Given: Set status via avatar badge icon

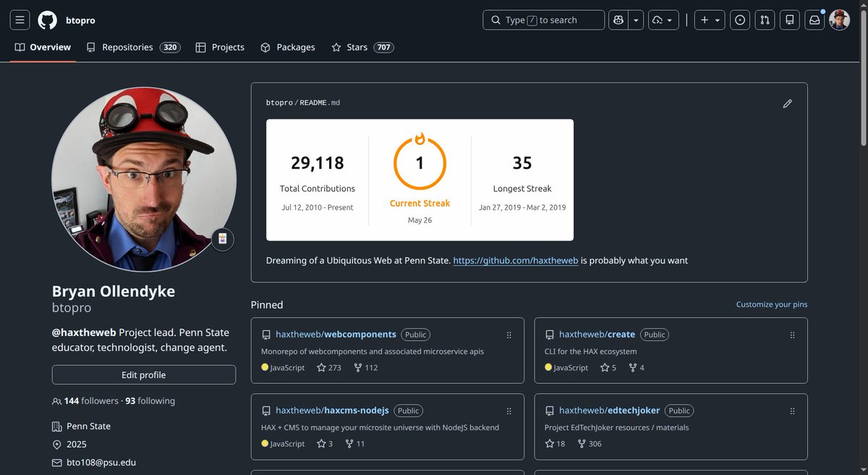Looking at the screenshot, I should [x=223, y=239].
